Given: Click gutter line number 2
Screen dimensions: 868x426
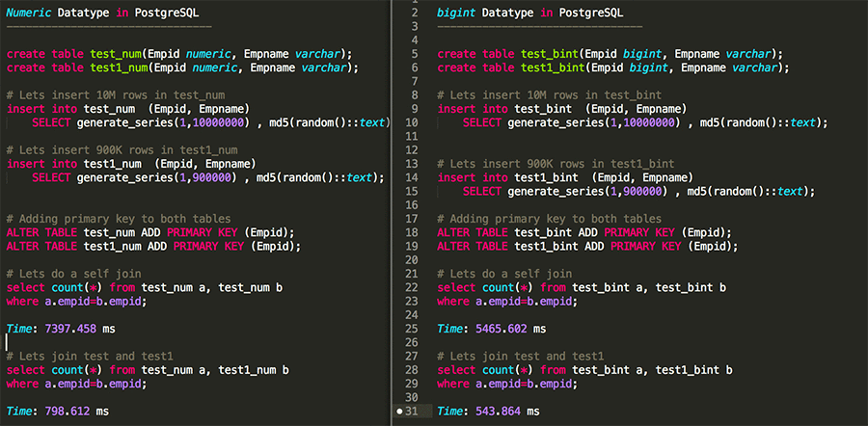Looking at the screenshot, I should point(415,13).
